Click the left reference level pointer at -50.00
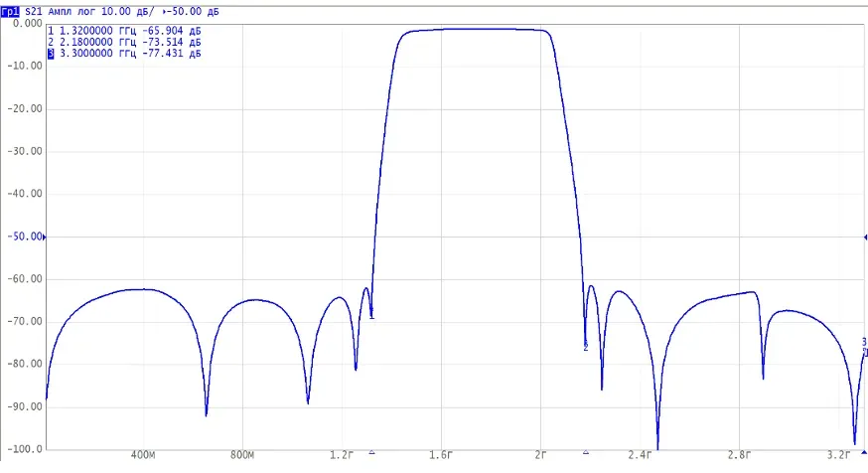Viewport: 868px width, 473px height. (45, 237)
